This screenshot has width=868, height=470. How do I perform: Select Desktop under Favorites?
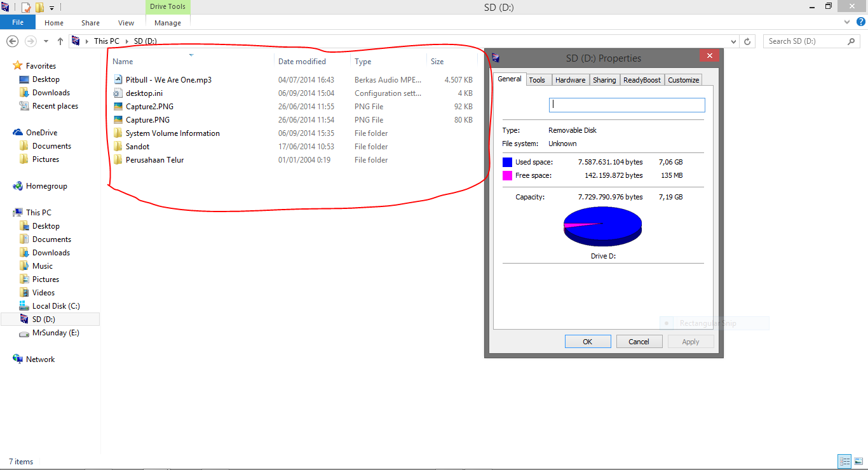(46, 79)
